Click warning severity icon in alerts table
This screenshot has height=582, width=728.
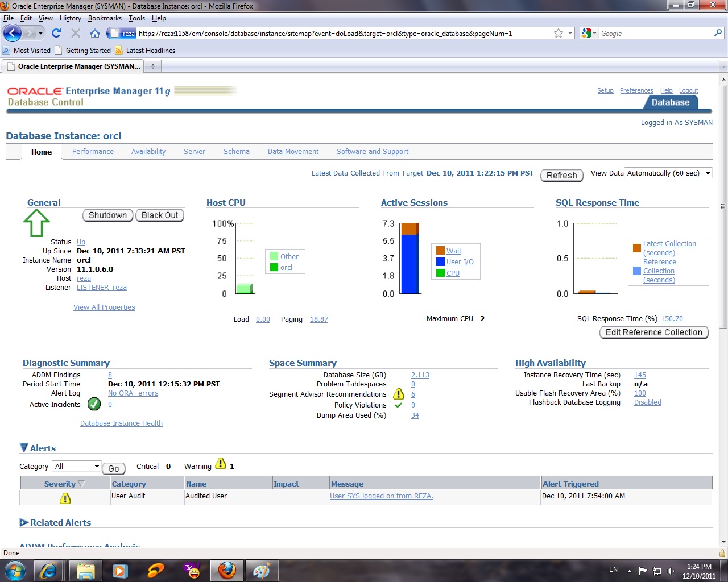point(65,498)
